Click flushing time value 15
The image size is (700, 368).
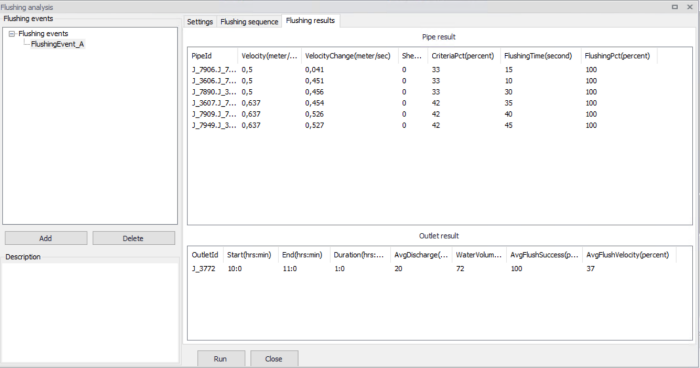[508, 70]
